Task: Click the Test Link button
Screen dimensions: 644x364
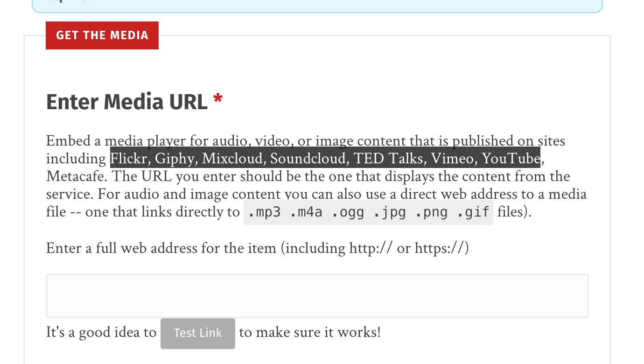Action: coord(198,333)
